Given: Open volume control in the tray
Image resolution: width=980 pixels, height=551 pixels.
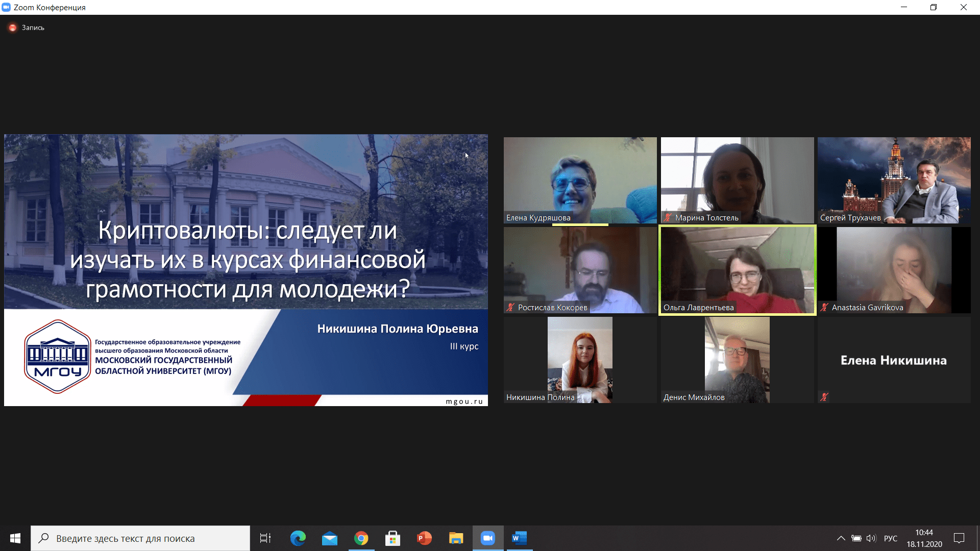Looking at the screenshot, I should click(x=871, y=538).
